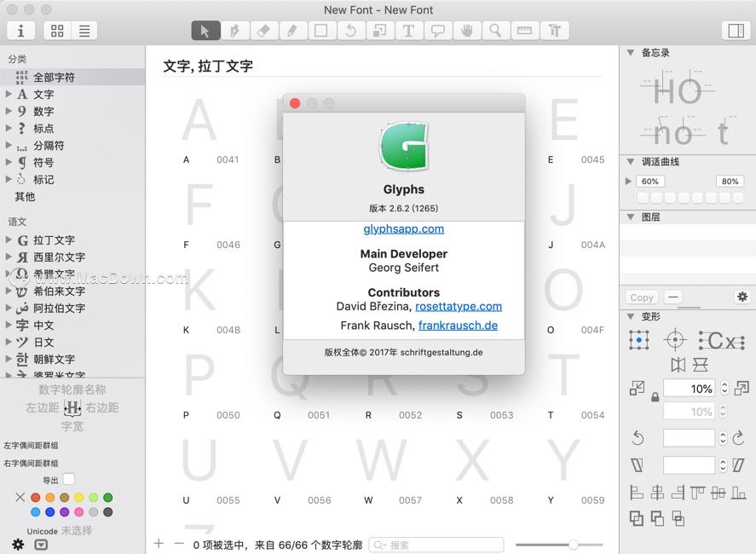The height and width of the screenshot is (554, 756).
Task: Switch to list view of glyphs
Action: pyautogui.click(x=84, y=31)
